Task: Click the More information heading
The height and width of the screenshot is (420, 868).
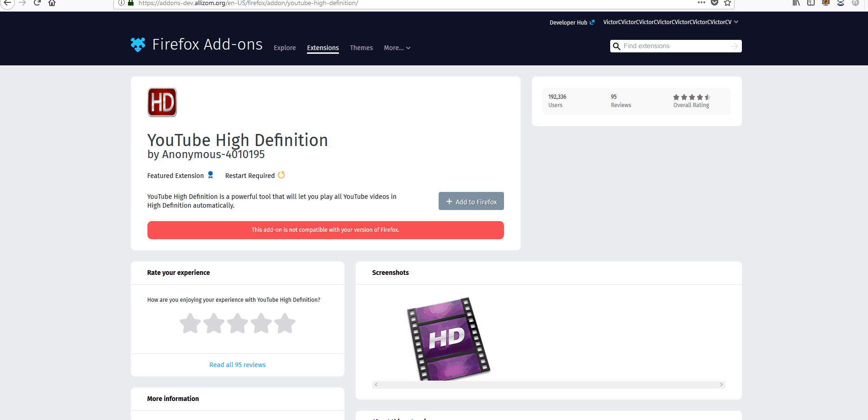Action: point(173,399)
